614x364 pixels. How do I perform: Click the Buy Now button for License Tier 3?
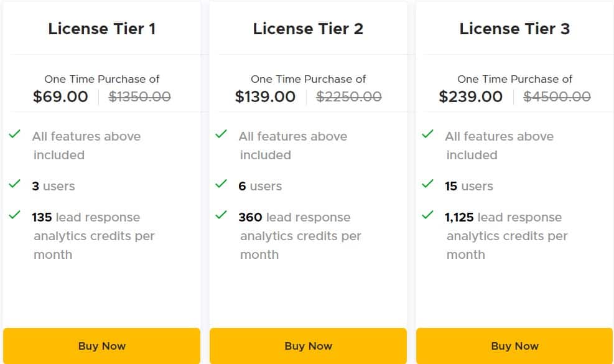tap(514, 345)
